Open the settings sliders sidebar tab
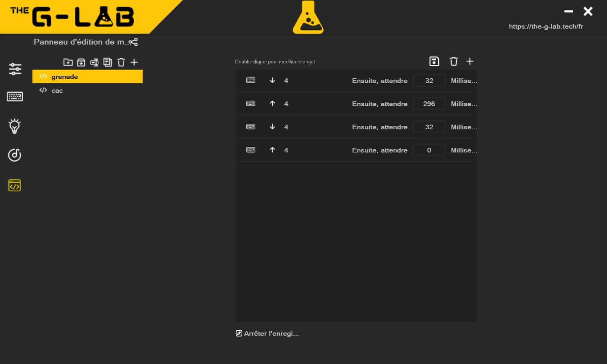The height and width of the screenshot is (364, 607). (15, 69)
